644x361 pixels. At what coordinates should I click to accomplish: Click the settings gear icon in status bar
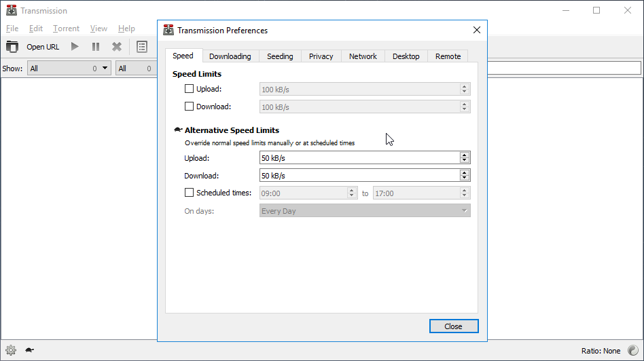pos(11,350)
